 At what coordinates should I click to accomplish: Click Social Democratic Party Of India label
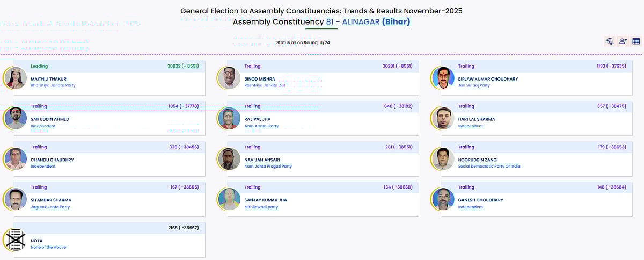[x=489, y=167]
